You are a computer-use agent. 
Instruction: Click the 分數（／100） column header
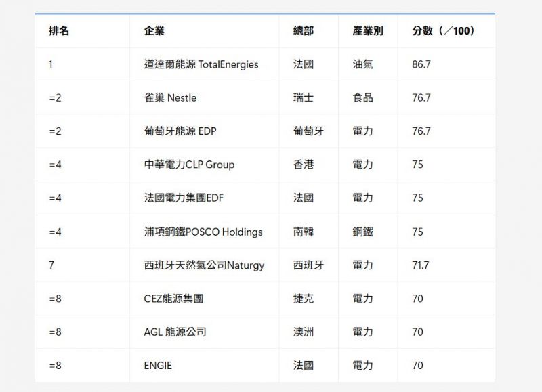(x=443, y=31)
